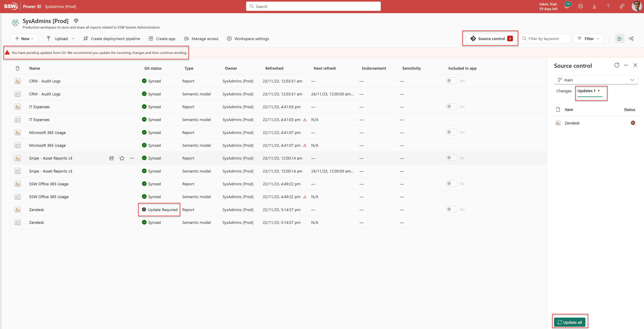Open the download menu icon
The image size is (644, 329).
coord(594,7)
